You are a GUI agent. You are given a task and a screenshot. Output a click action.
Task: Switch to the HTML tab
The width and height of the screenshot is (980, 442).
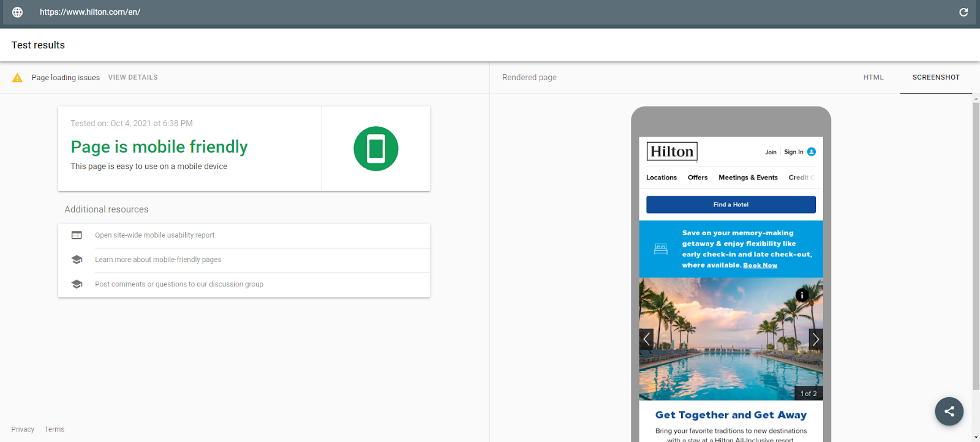point(873,78)
